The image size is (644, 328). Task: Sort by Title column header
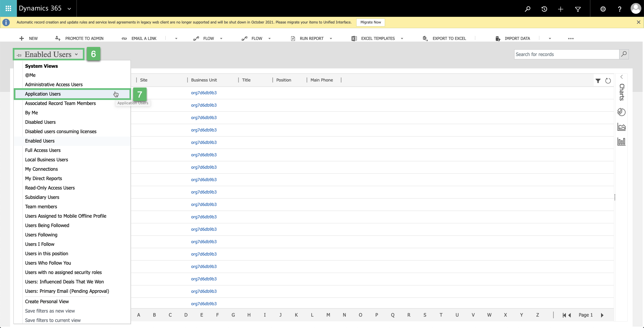[x=246, y=80]
